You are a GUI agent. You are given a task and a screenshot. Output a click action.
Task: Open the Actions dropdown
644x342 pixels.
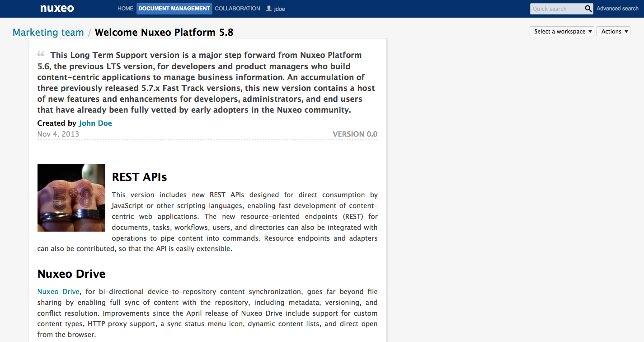point(613,31)
